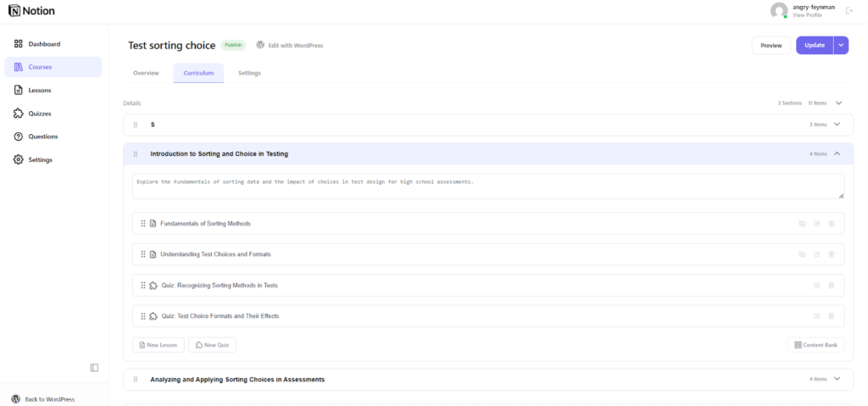Viewport: 868px width, 406px height.
Task: Expand Analyzing and Applying Sorting Choices section
Action: 837,379
